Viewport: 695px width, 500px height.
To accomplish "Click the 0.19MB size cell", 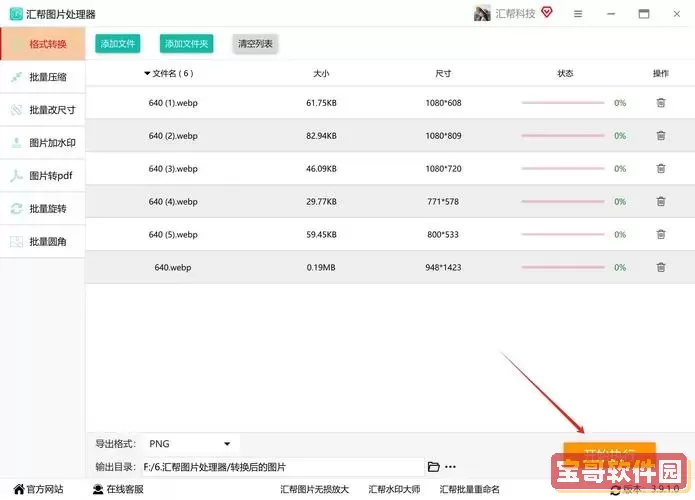I will [x=321, y=267].
